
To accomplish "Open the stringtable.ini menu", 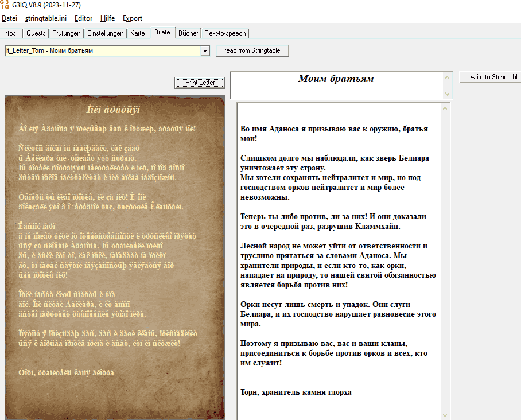I will tap(46, 18).
